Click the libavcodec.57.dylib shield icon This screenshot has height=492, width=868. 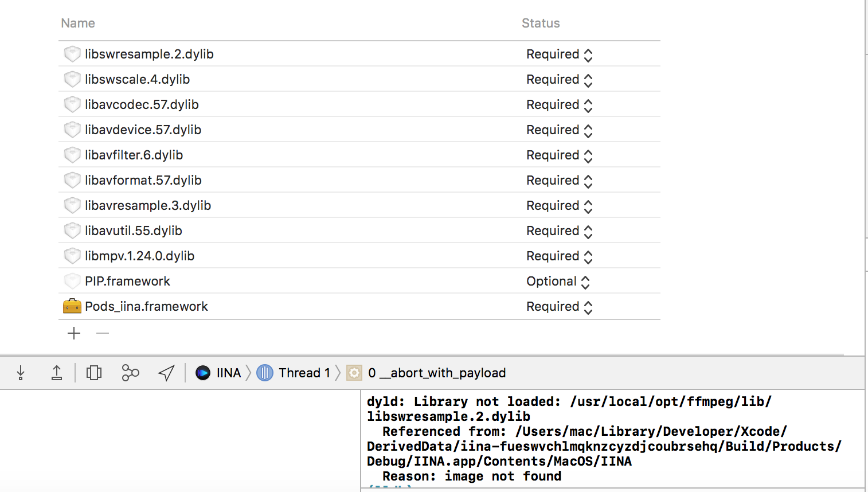(72, 104)
